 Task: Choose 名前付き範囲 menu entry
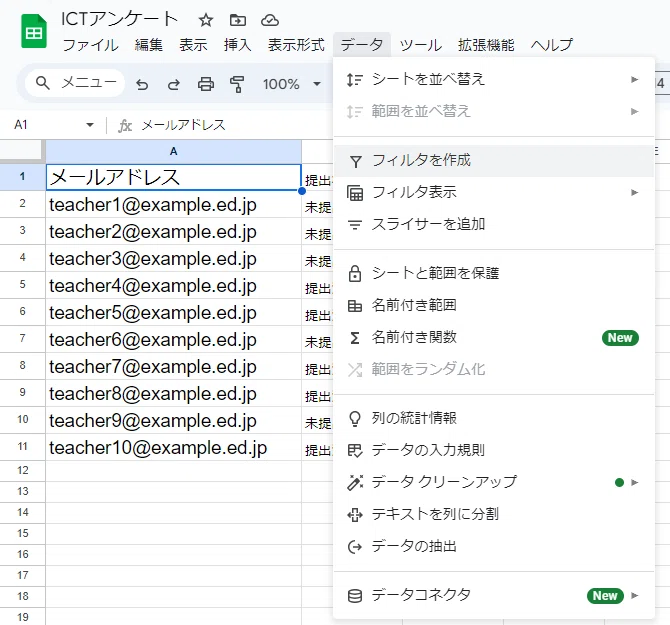click(494, 305)
